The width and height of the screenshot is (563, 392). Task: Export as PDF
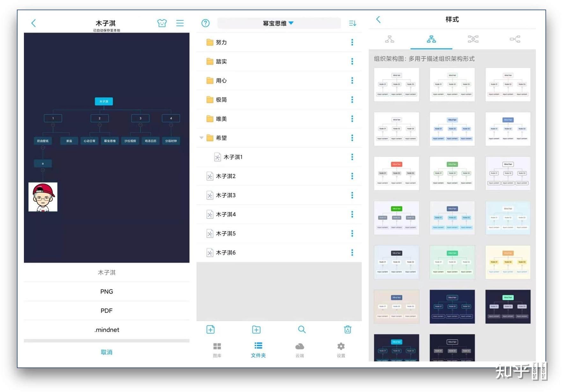107,310
